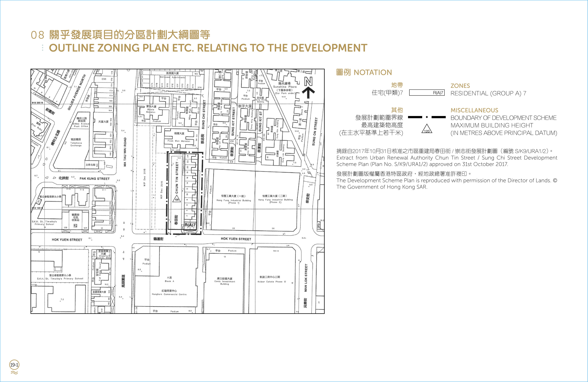Click 'MAN LOK STREET' label on the map
588x382 pixels.
point(306,278)
